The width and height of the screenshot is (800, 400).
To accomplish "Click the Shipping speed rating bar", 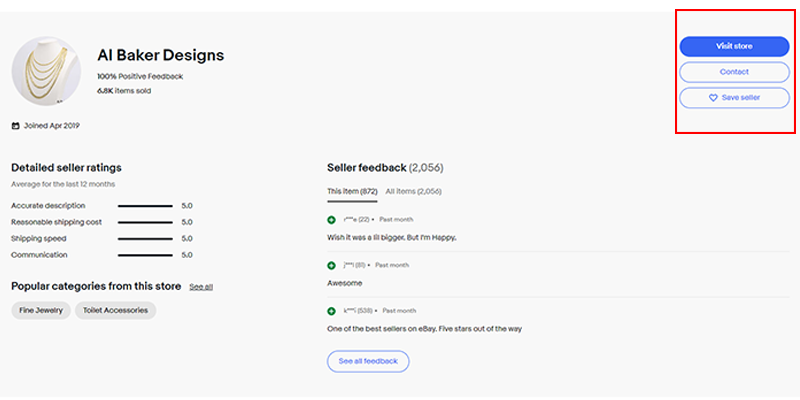I will 145,239.
